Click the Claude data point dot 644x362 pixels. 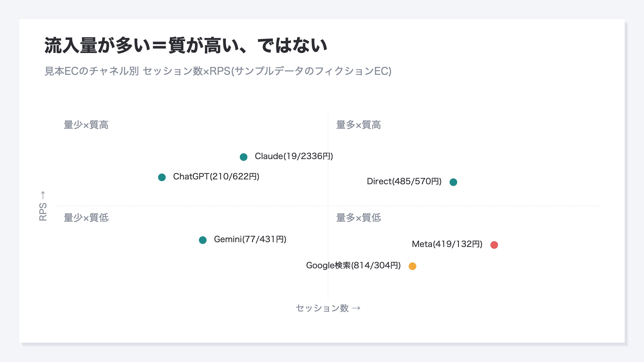pyautogui.click(x=244, y=157)
